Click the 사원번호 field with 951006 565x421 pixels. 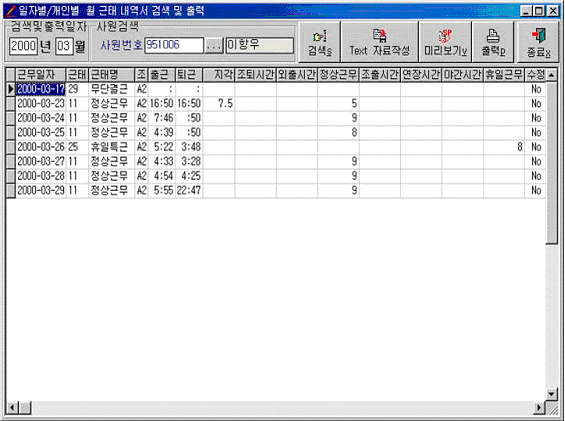click(174, 45)
